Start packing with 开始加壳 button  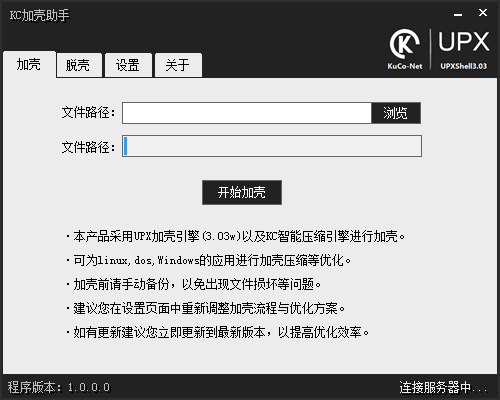click(x=242, y=192)
